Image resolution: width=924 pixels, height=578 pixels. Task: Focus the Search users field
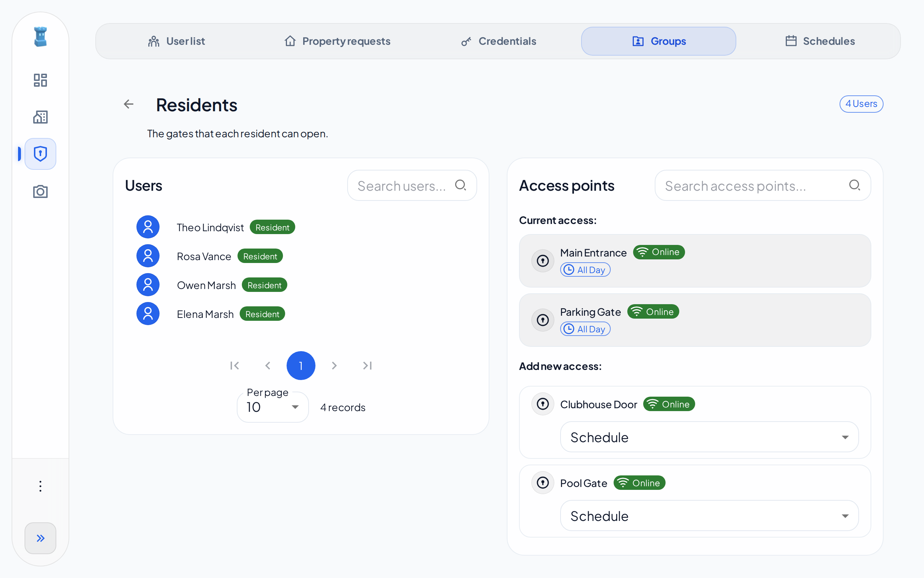pyautogui.click(x=412, y=185)
